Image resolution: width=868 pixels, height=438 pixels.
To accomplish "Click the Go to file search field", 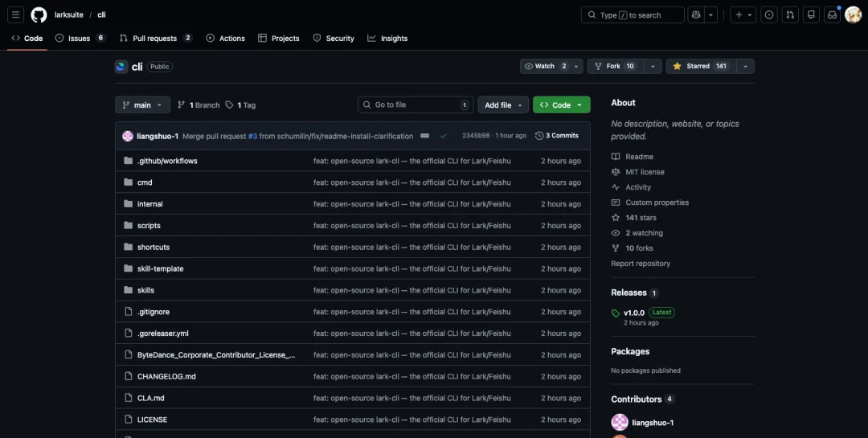I will pyautogui.click(x=415, y=105).
